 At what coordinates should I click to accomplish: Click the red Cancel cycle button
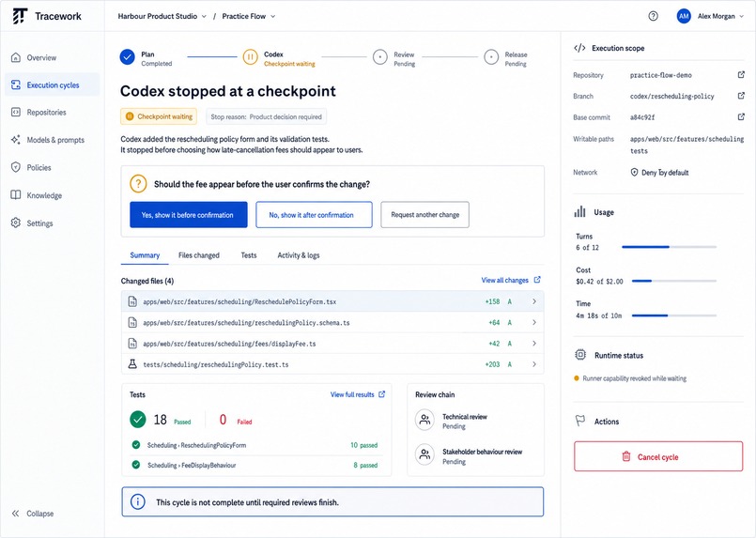point(658,456)
